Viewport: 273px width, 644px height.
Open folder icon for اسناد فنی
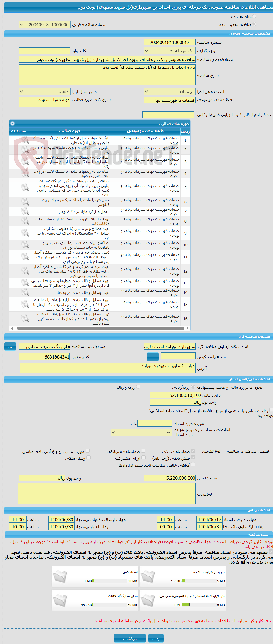[x=60, y=576]
